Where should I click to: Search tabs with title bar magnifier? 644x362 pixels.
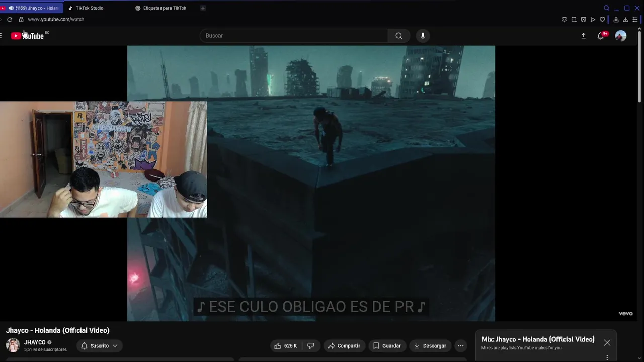click(606, 8)
